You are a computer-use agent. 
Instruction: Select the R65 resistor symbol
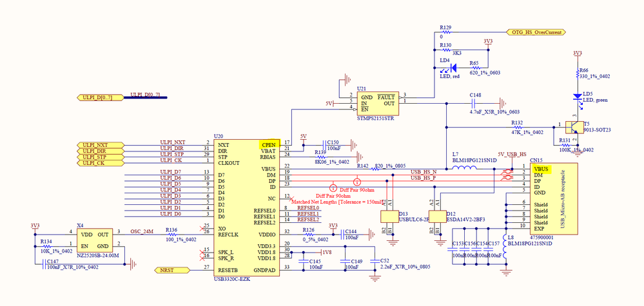[475, 67]
